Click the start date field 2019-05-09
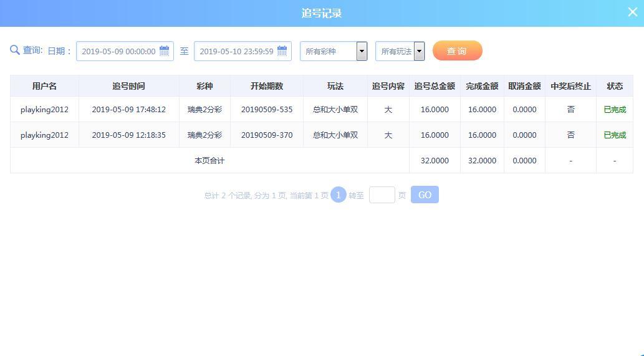The height and width of the screenshot is (356, 644). point(118,51)
